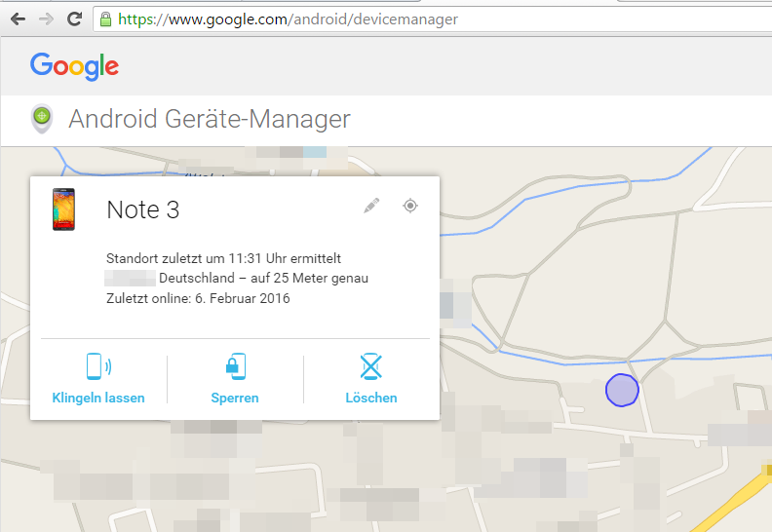Click the ringing phone icon
Screen dimensions: 772x532
click(x=97, y=366)
